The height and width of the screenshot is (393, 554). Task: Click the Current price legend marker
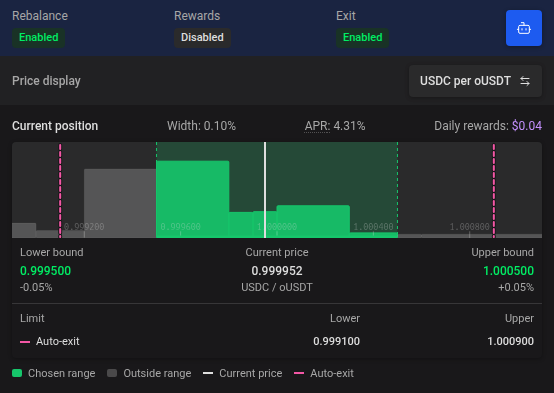[208, 373]
